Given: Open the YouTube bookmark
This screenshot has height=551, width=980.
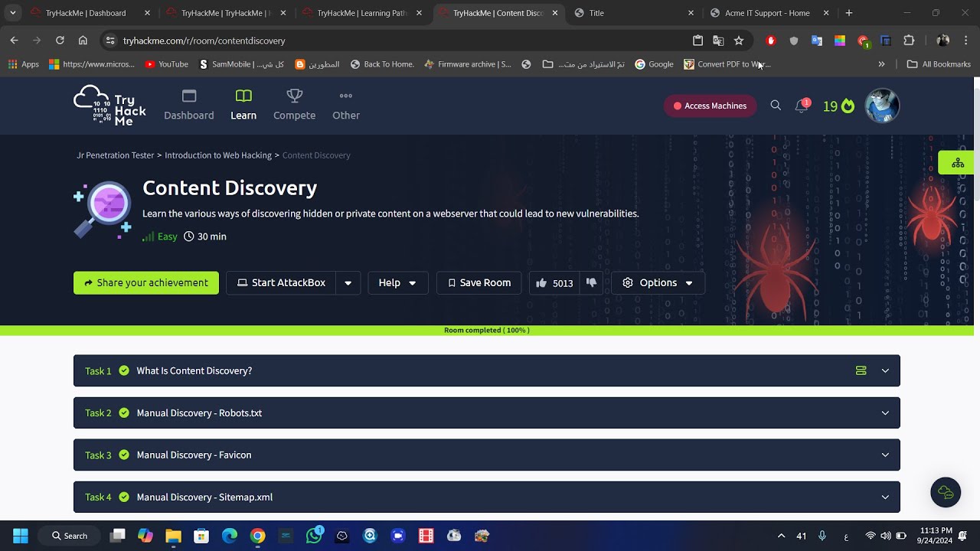Looking at the screenshot, I should (x=166, y=64).
